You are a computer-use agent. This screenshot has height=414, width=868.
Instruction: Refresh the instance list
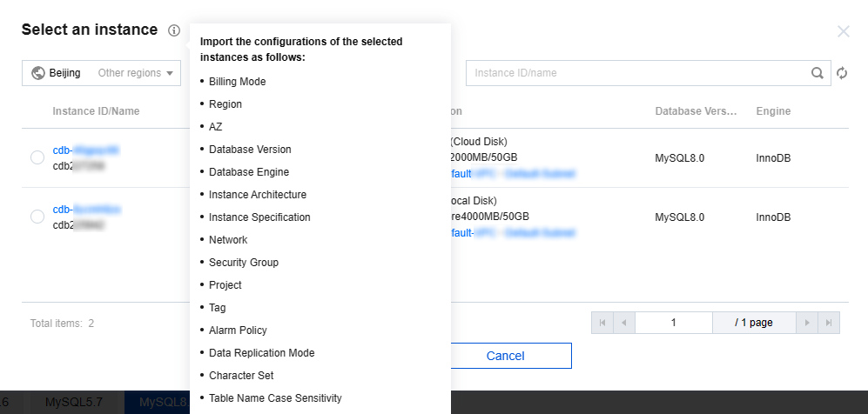pyautogui.click(x=842, y=73)
